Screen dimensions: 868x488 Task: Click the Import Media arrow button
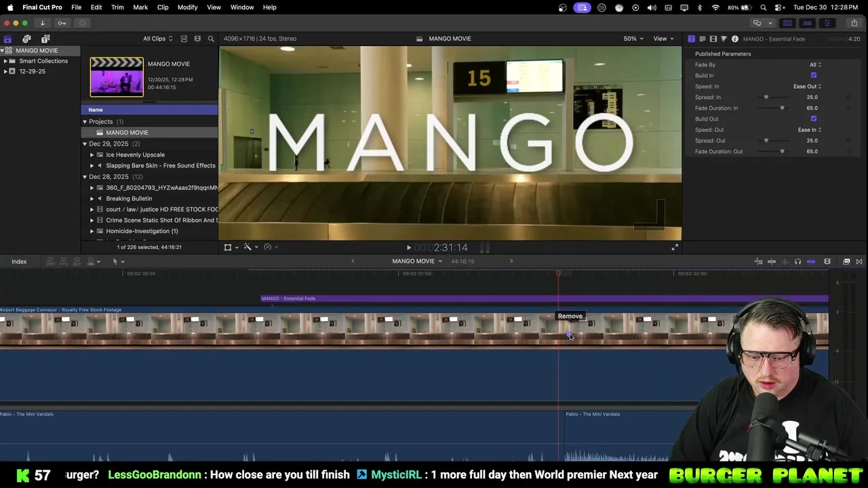(x=42, y=23)
